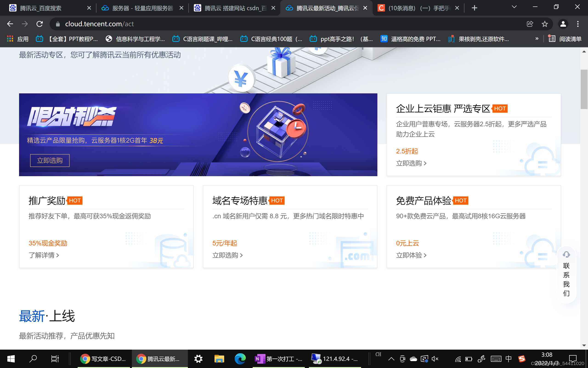Screen dimensions: 588x368
Task: Go back using the browser back arrow
Action: pyautogui.click(x=10, y=24)
